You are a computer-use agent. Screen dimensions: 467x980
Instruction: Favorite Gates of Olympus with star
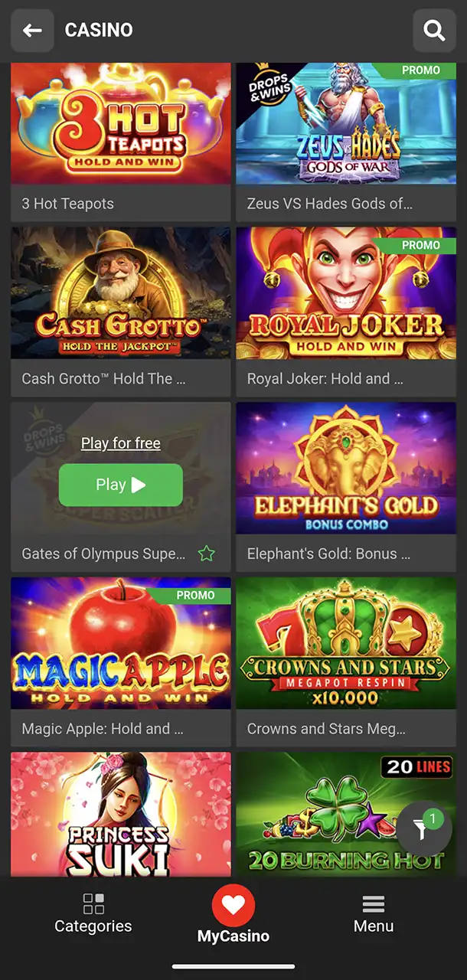click(206, 554)
